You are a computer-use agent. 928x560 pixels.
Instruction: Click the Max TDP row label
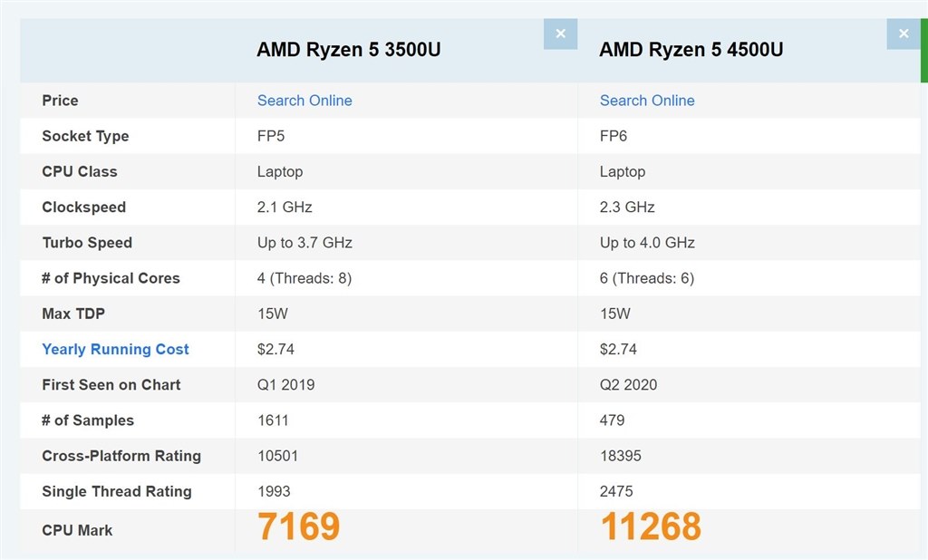(x=74, y=314)
